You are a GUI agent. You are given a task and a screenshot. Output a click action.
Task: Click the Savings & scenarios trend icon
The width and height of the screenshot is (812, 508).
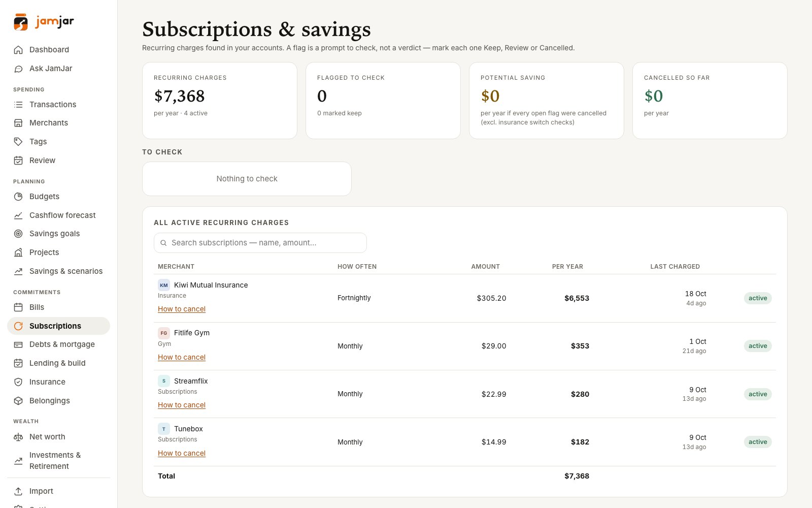coord(18,271)
